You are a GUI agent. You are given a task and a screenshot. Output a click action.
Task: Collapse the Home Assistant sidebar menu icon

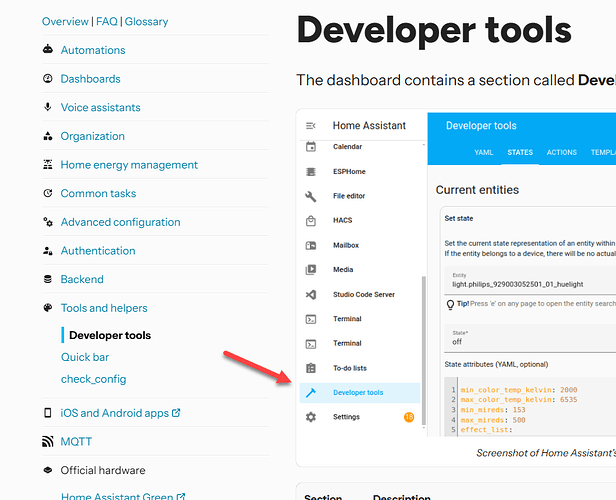point(311,126)
